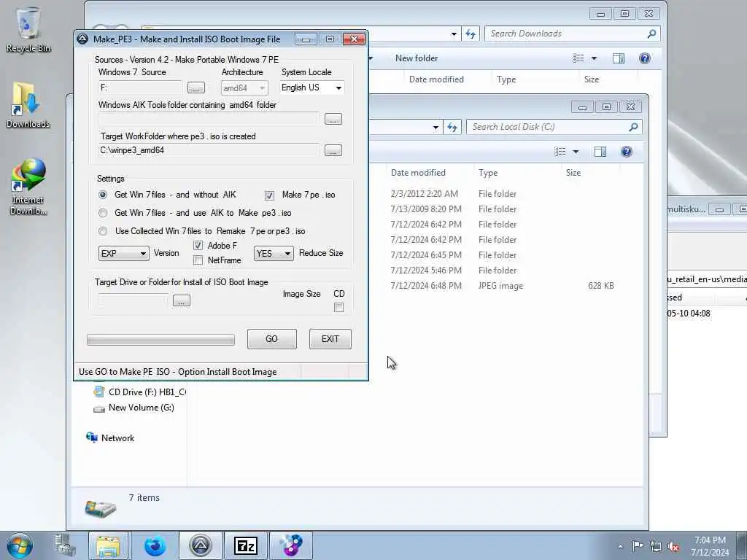Browse for Target WorkFolder
This screenshot has width=747, height=560.
[x=333, y=150]
